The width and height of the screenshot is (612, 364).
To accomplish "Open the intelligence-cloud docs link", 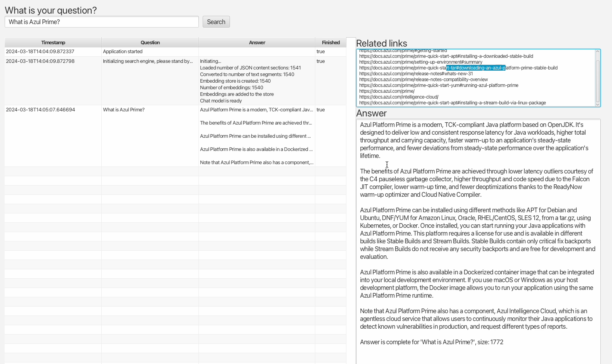I will coord(399,97).
